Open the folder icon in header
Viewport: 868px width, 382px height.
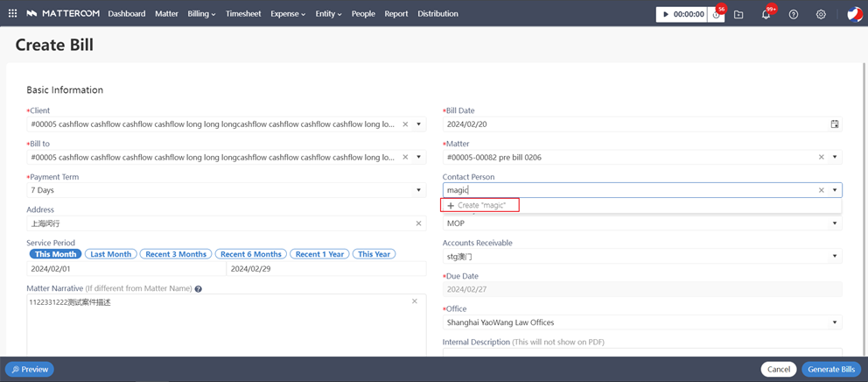738,14
